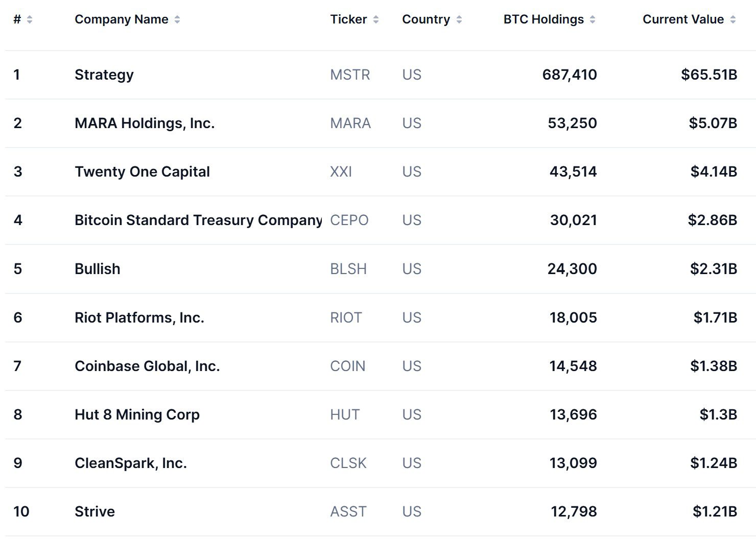
Task: Click the MSTR ticker symbol
Action: [350, 75]
